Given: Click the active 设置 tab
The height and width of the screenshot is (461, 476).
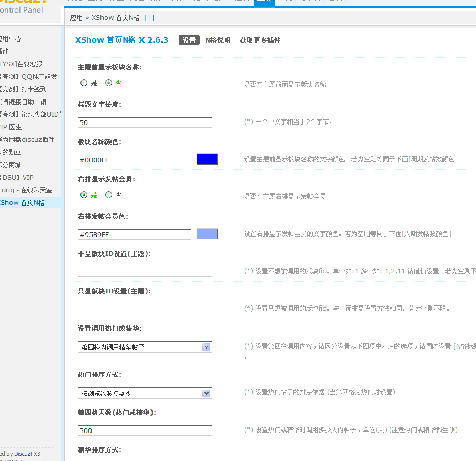Looking at the screenshot, I should pos(189,39).
